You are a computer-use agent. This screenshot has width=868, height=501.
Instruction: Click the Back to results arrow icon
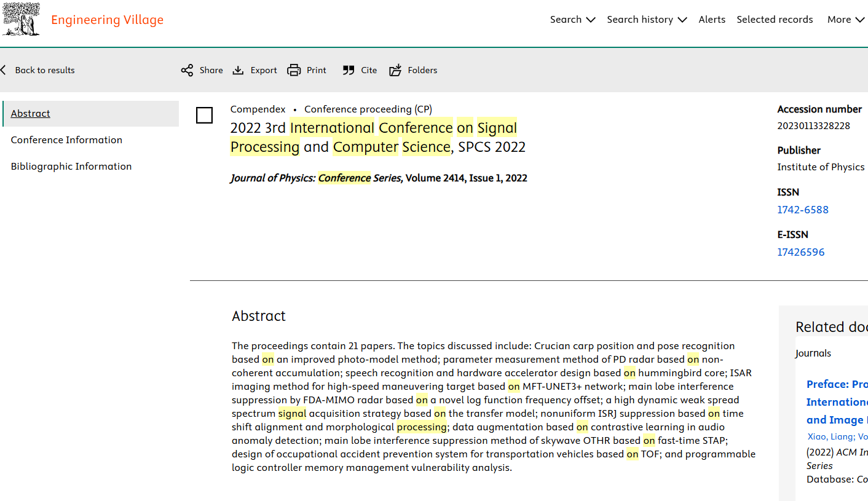[3, 70]
